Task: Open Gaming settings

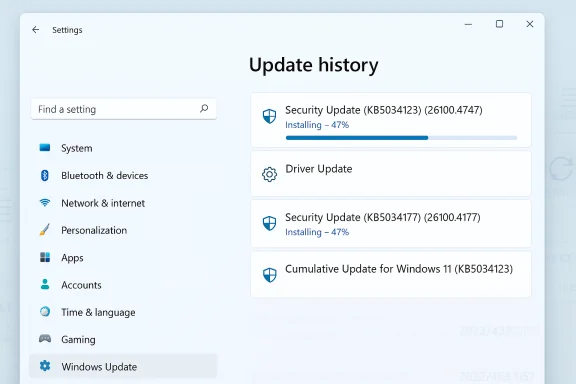Action: (x=123, y=339)
